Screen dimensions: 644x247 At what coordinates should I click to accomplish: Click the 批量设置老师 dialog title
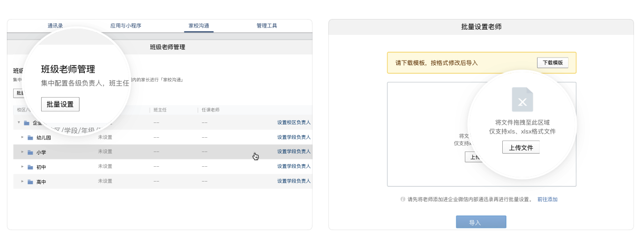click(481, 27)
